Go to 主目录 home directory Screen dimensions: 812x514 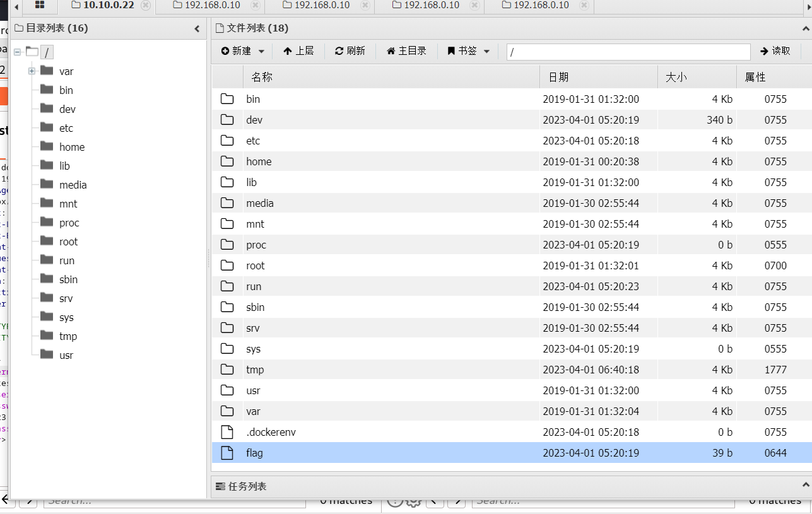coord(406,51)
